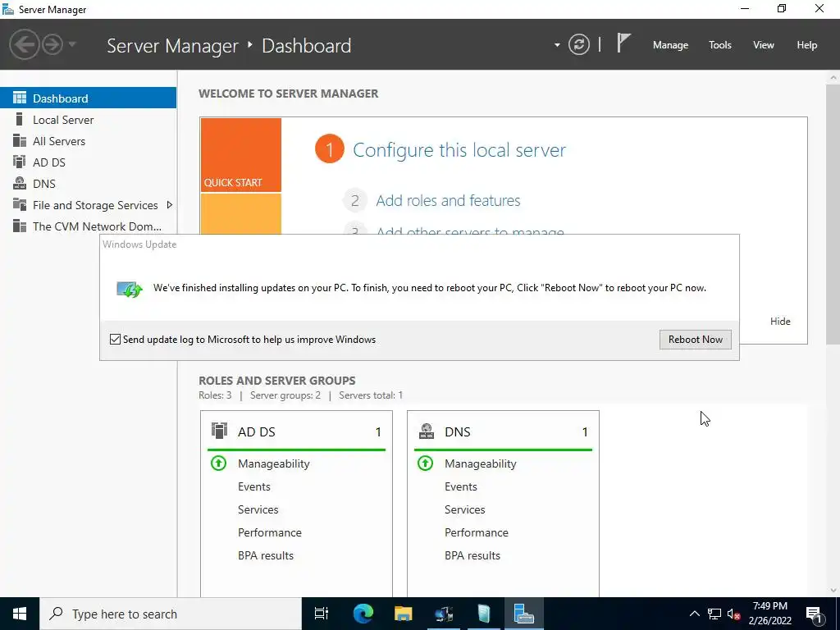
Task: Open BPA results in AD DS tile
Action: (x=266, y=555)
